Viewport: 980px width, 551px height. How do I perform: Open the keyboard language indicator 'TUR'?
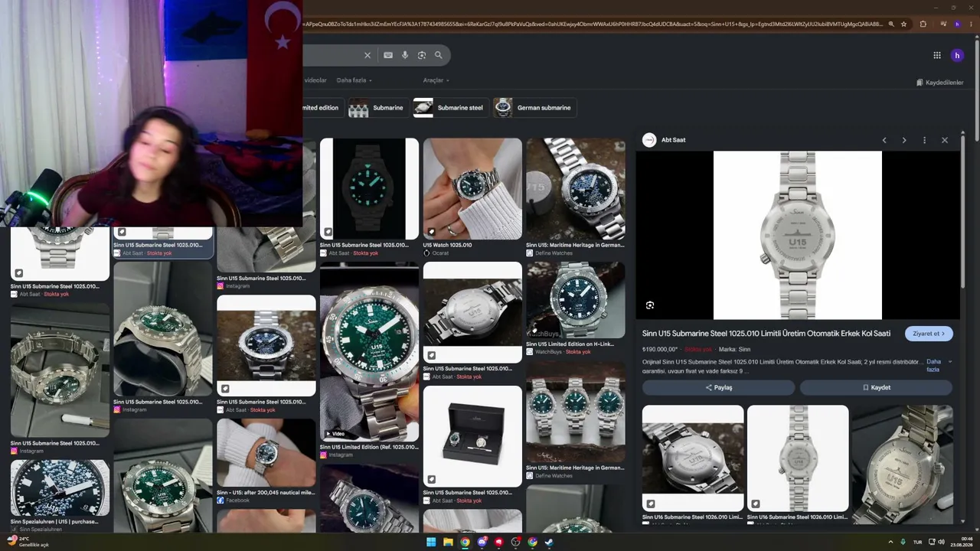click(917, 542)
